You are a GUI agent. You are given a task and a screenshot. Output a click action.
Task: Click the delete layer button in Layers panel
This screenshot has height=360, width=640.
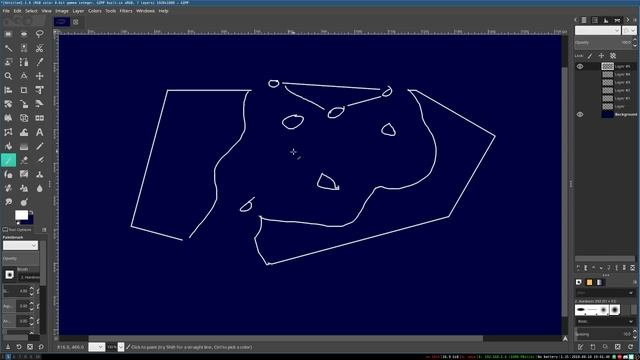632,268
